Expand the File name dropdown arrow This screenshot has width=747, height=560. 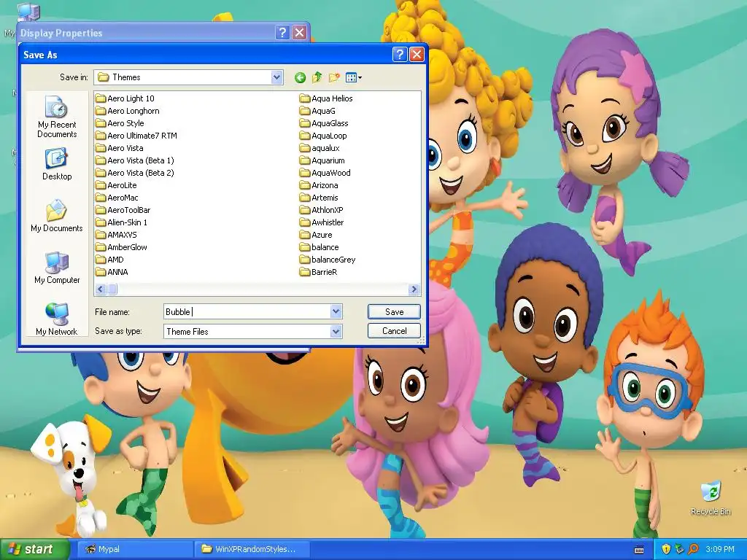click(336, 311)
